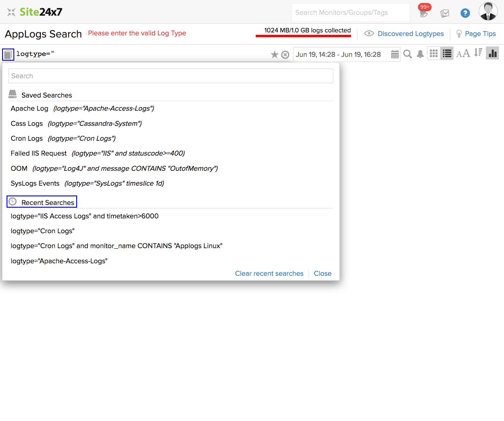Clear the query with the circled X icon

[x=285, y=55]
